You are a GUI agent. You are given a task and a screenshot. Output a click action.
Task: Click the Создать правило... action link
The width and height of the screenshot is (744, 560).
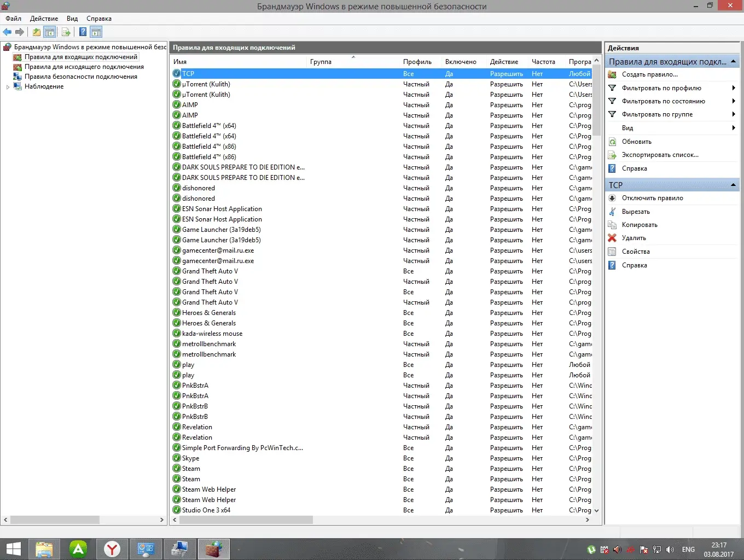coord(650,74)
